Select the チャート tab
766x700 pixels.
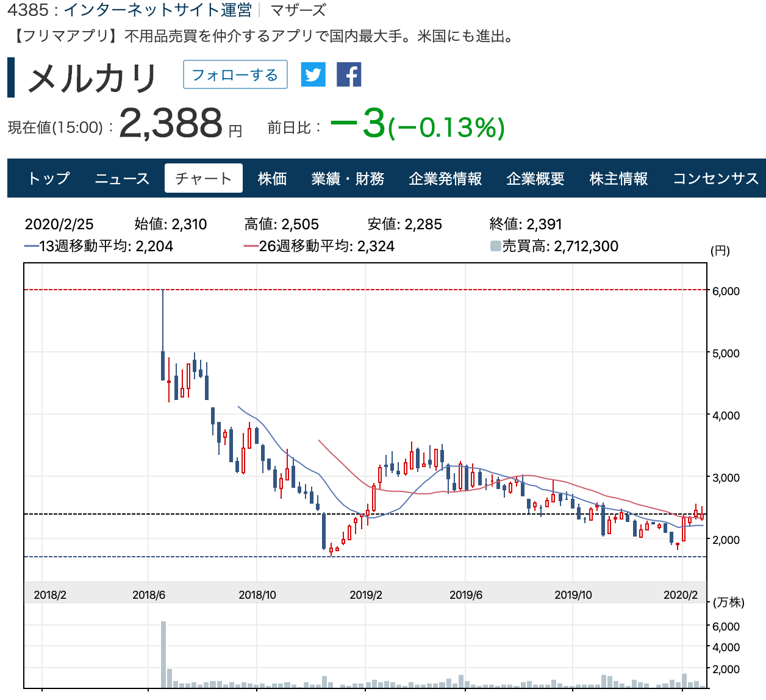204,178
